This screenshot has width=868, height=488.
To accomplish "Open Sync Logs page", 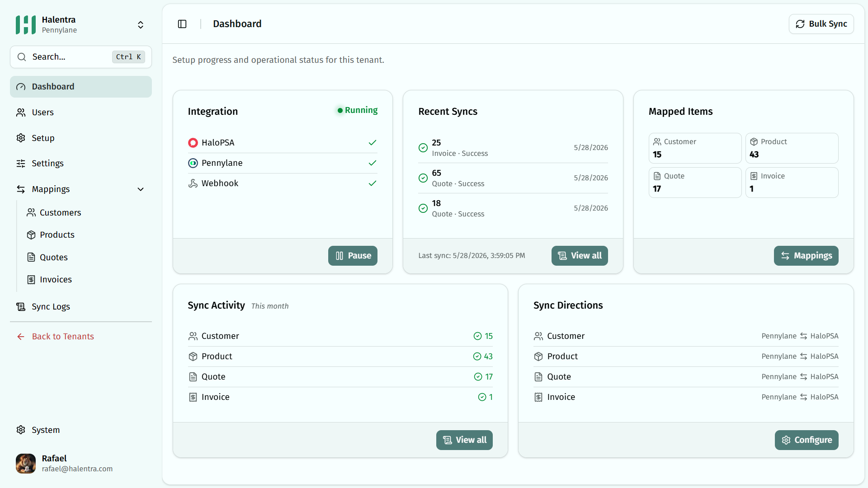I will coord(81,307).
